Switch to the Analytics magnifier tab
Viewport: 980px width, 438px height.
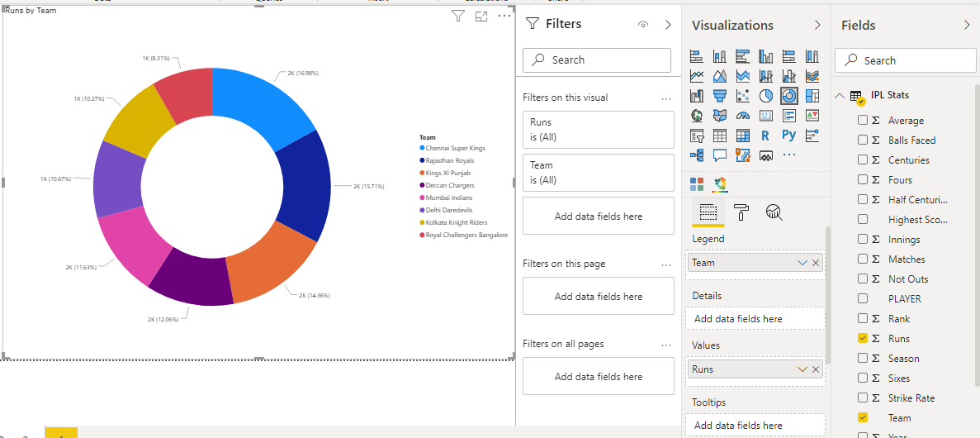click(774, 212)
